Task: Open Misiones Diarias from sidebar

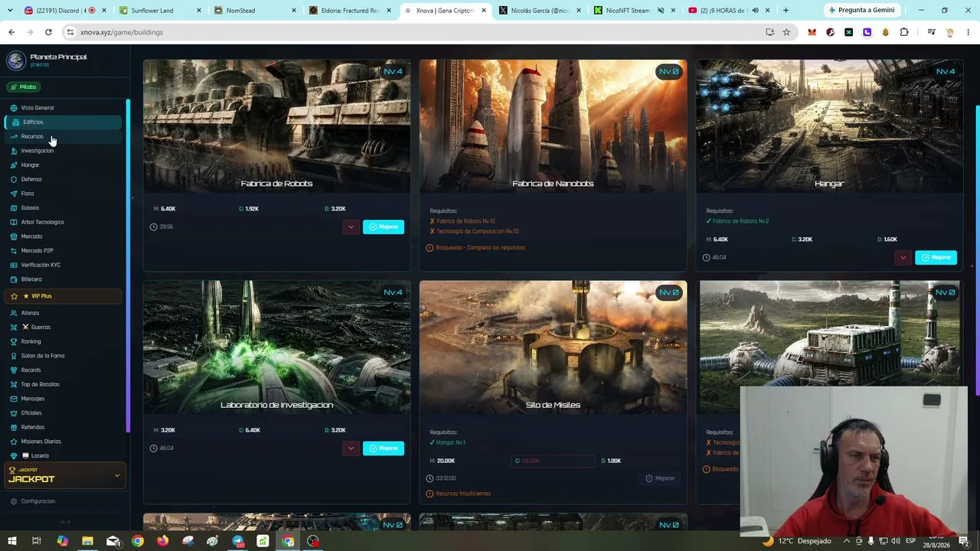Action: [x=63, y=442]
